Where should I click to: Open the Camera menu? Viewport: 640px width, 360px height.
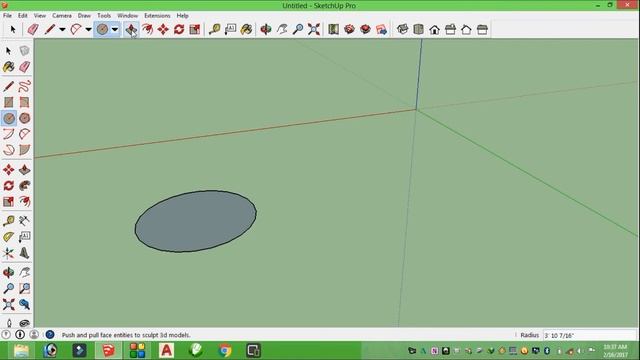click(x=62, y=16)
